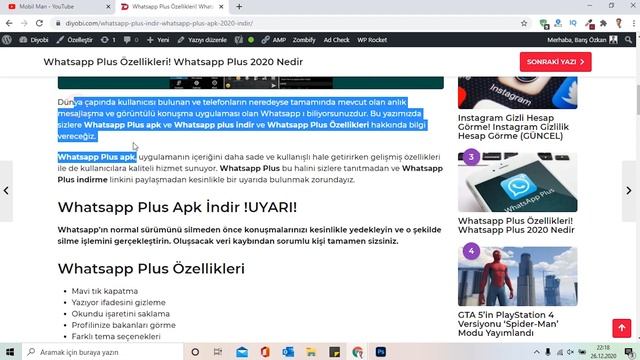Open the Instagram Gizli Hesap Görme article link
The image size is (640, 360).
coord(513,127)
